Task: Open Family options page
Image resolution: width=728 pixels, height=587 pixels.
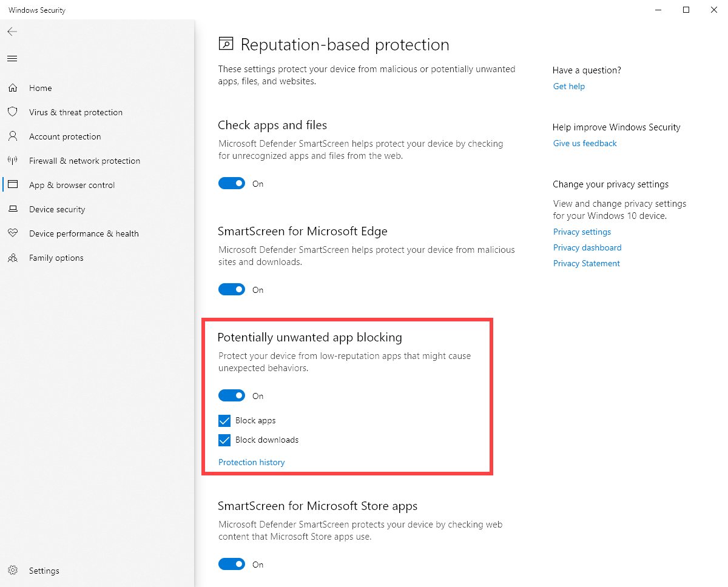Action: pos(56,258)
